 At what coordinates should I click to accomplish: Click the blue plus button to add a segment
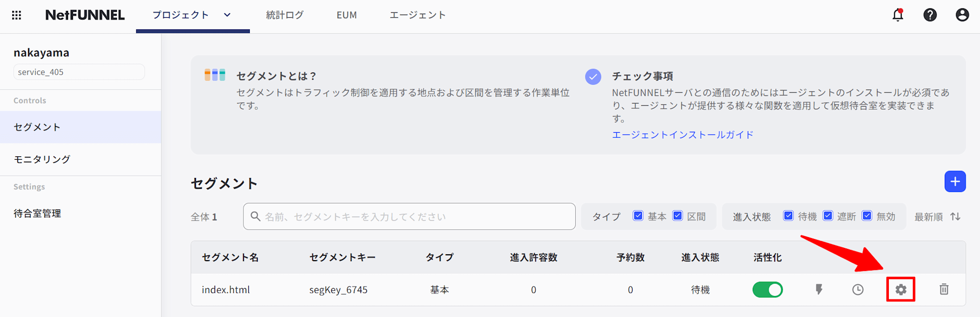coord(955,182)
